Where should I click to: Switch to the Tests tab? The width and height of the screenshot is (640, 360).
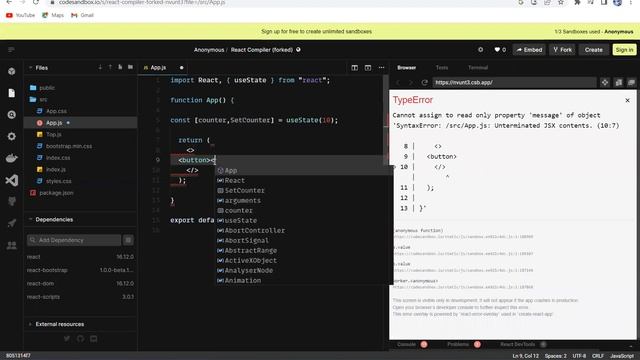442,68
